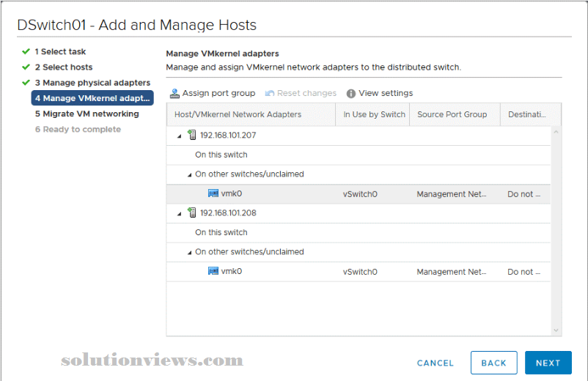Select step 4 Manage VMkernel adapters

pos(92,98)
